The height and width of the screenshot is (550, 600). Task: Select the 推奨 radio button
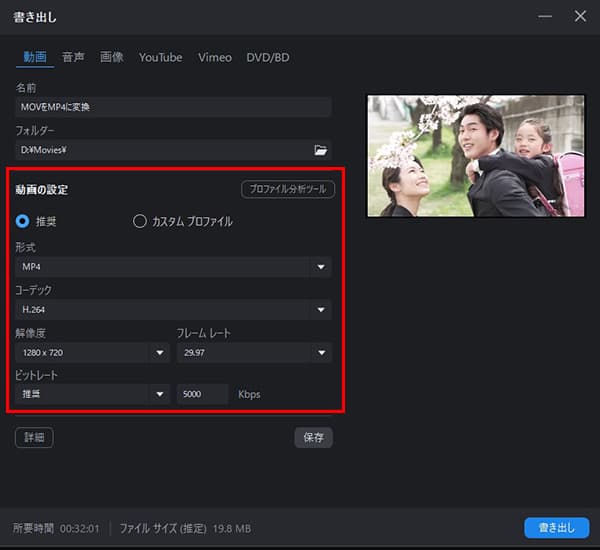(22, 221)
